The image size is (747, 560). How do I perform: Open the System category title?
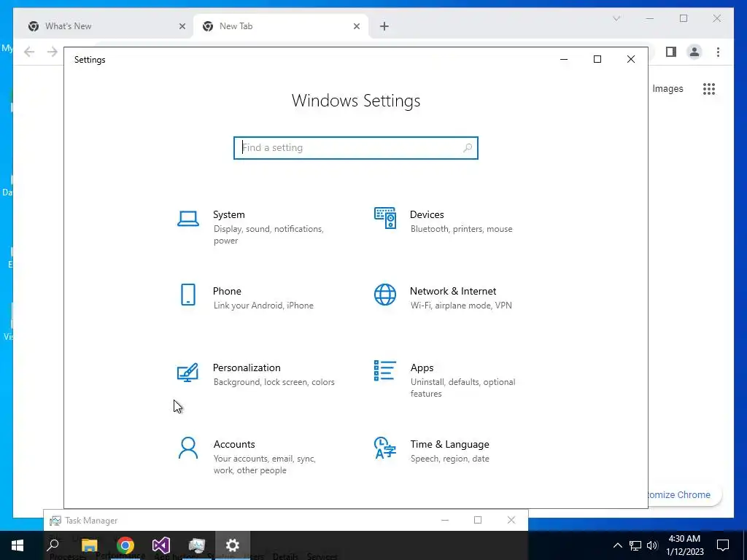[x=228, y=215]
